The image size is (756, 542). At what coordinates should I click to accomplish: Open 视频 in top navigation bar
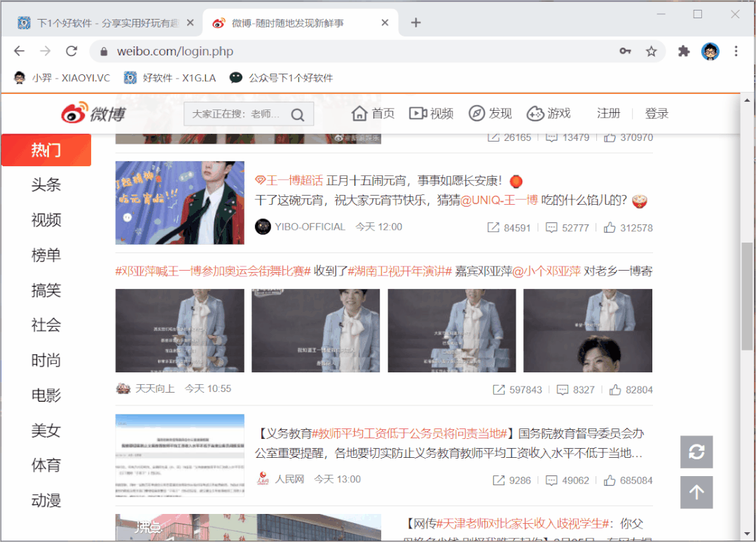pos(431,114)
